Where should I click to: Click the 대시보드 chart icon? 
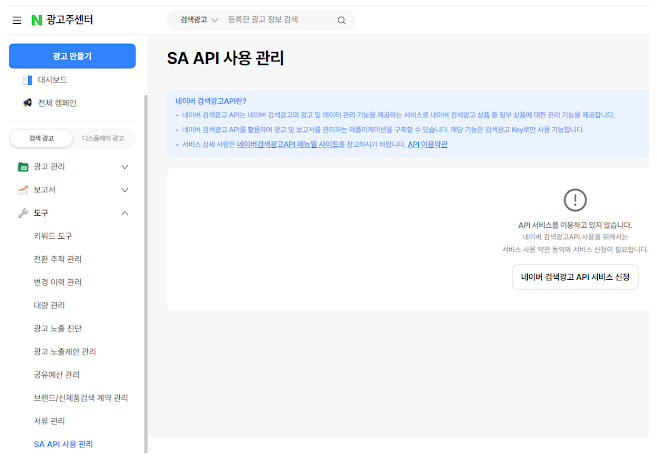pos(28,80)
